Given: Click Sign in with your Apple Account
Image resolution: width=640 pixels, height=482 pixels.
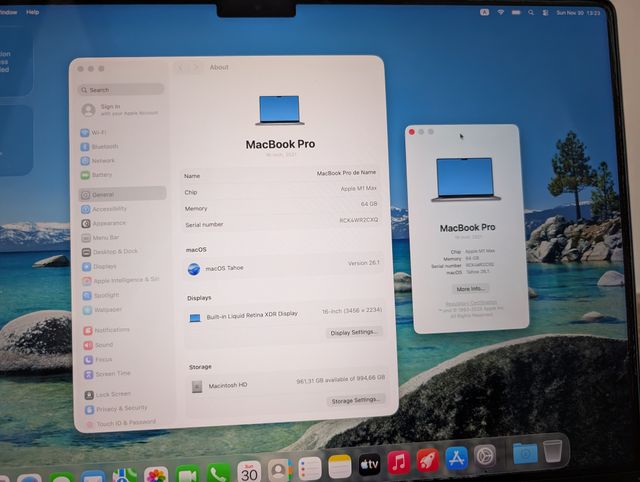Looking at the screenshot, I should 120,110.
